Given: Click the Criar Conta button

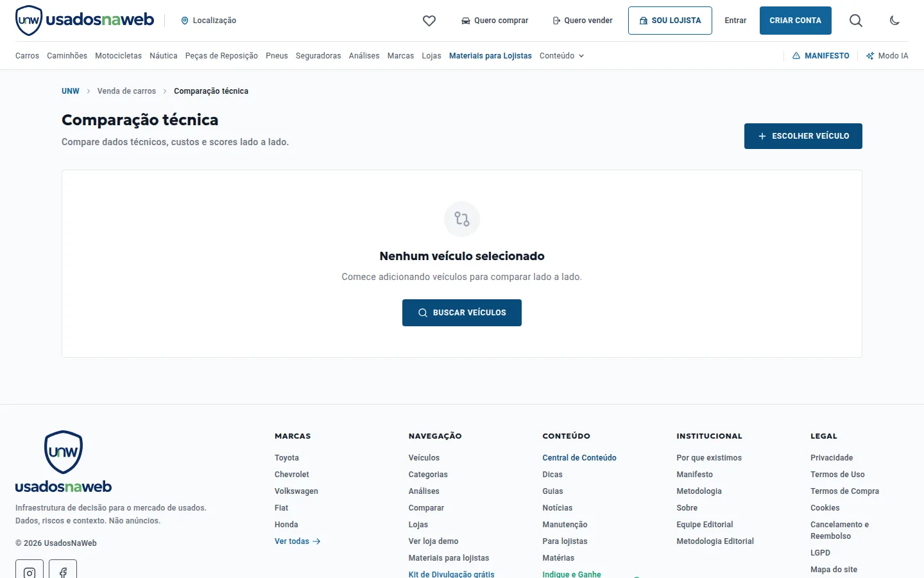Looking at the screenshot, I should [x=796, y=21].
